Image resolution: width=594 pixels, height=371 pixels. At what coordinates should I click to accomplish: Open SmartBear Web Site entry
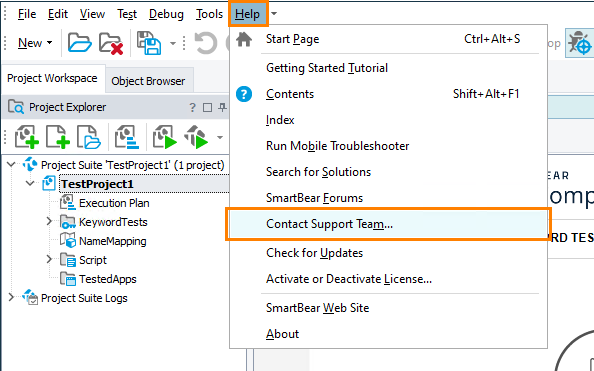388,308
